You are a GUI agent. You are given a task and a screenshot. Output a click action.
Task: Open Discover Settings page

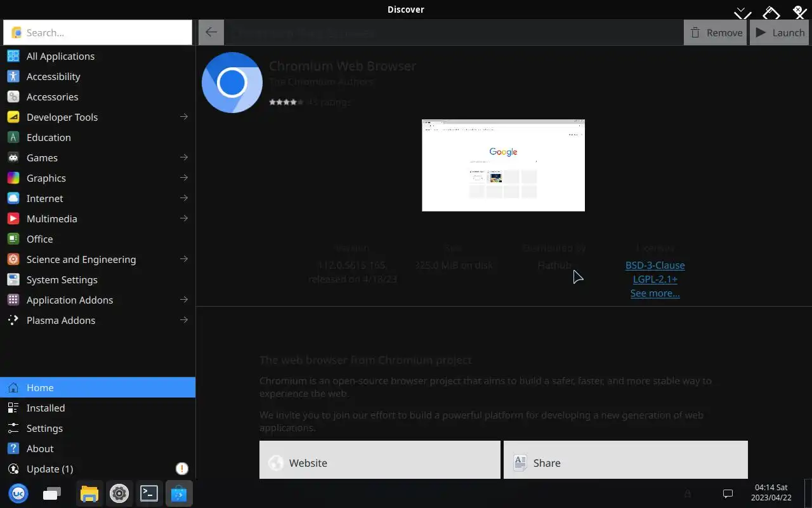(x=98, y=428)
